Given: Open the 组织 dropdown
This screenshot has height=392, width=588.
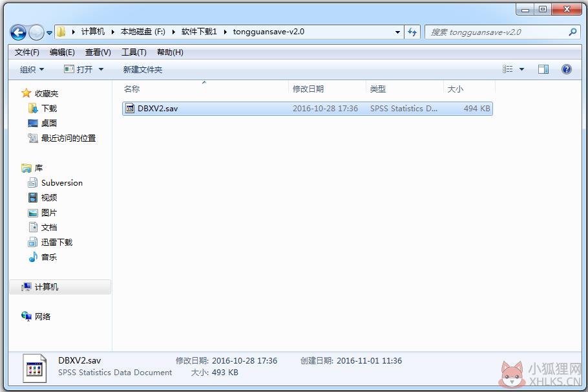Looking at the screenshot, I should pyautogui.click(x=32, y=69).
